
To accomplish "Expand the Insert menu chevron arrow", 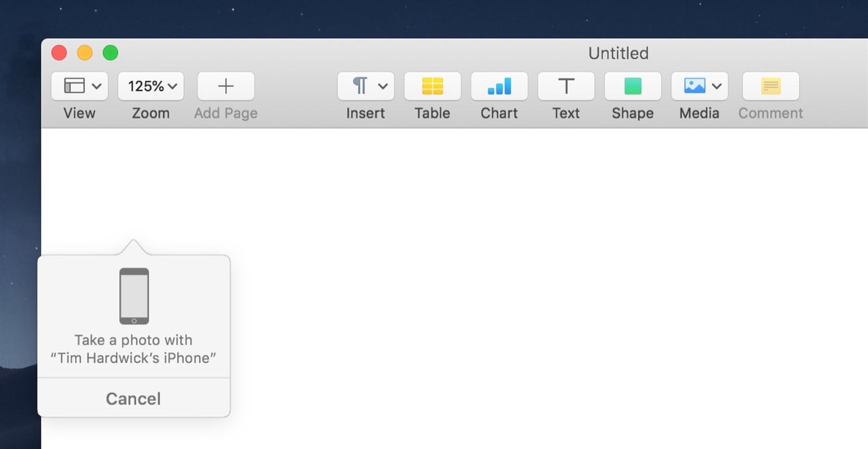I will click(383, 86).
